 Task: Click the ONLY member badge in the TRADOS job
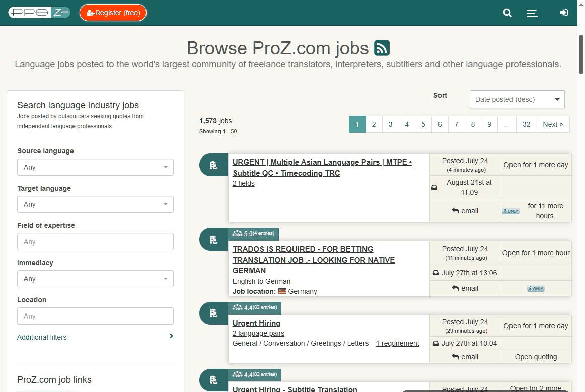536,289
